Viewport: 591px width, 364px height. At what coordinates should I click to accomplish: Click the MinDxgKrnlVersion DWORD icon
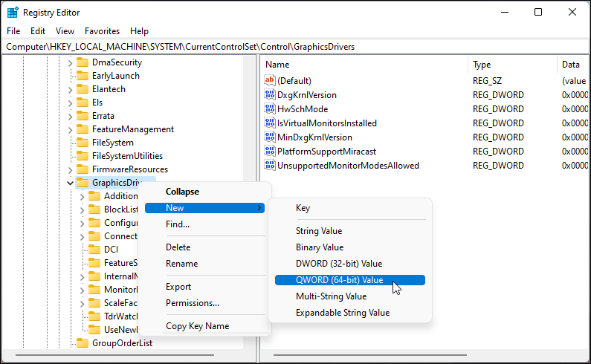pyautogui.click(x=270, y=137)
